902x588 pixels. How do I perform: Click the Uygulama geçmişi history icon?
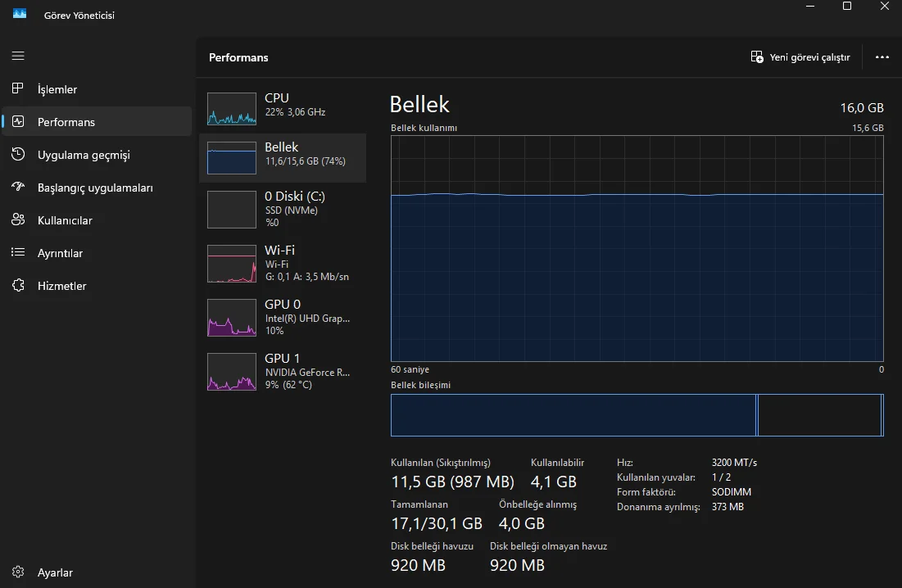tap(18, 154)
